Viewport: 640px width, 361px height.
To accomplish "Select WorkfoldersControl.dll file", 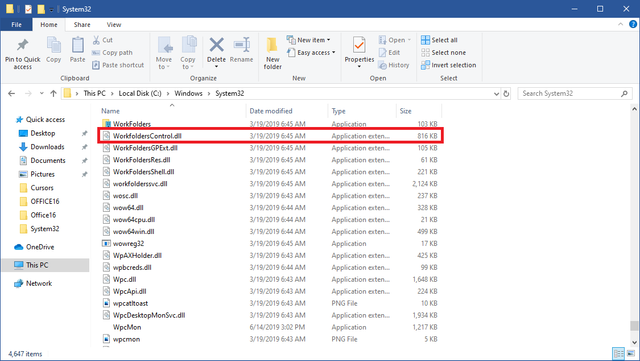I will point(270,136).
